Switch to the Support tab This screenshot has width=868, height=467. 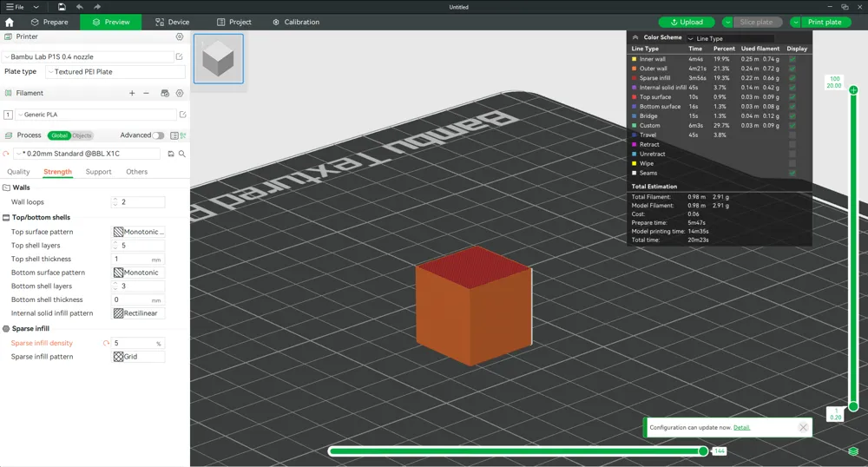point(99,172)
